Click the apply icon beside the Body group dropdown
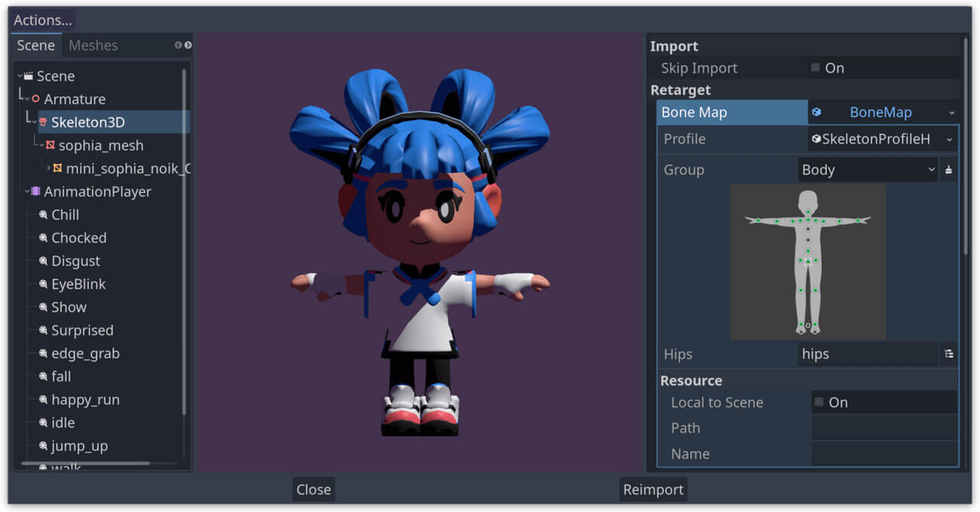This screenshot has width=980, height=512. [x=948, y=169]
